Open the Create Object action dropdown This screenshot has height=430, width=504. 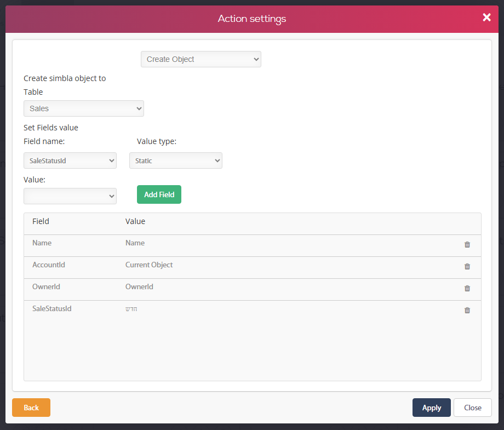click(x=201, y=59)
